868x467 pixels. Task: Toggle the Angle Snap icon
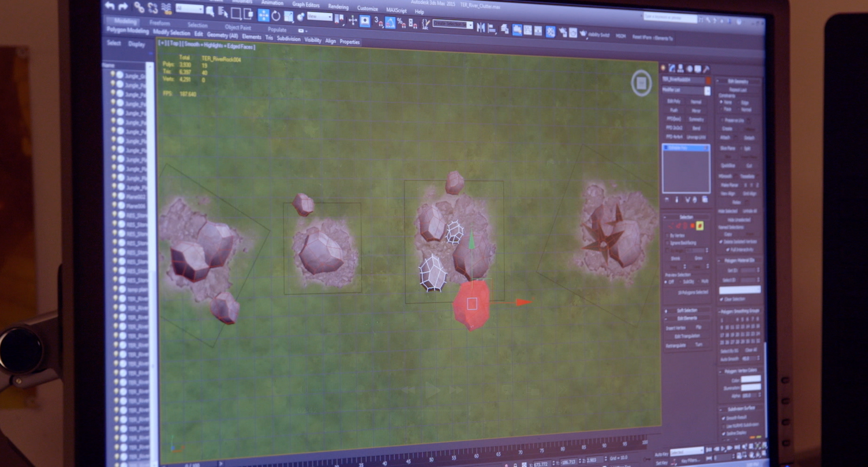click(x=390, y=22)
